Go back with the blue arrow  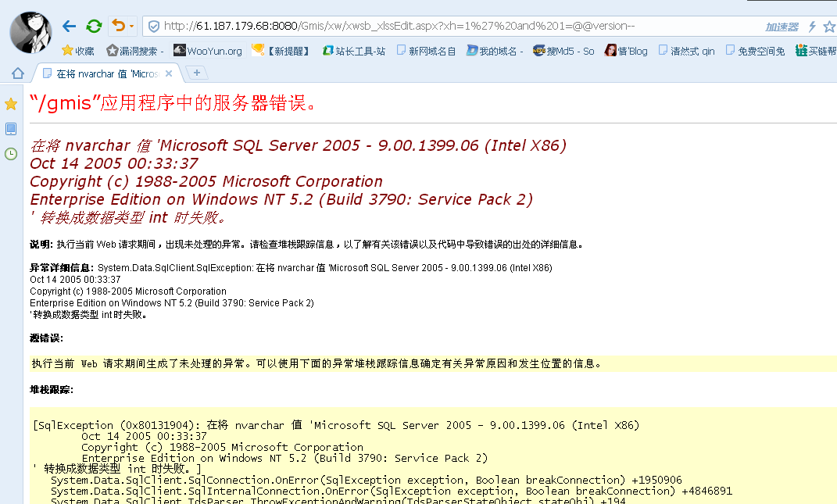tap(69, 26)
